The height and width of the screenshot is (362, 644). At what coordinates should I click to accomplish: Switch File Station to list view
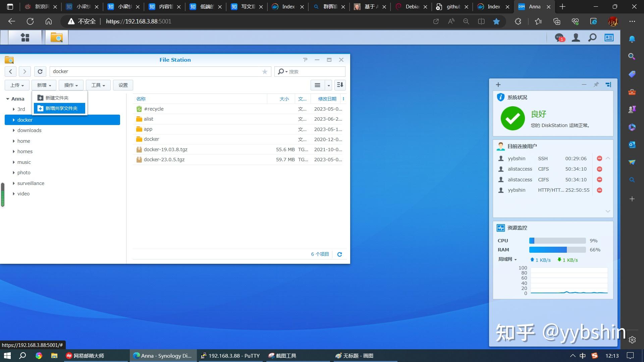tap(317, 85)
